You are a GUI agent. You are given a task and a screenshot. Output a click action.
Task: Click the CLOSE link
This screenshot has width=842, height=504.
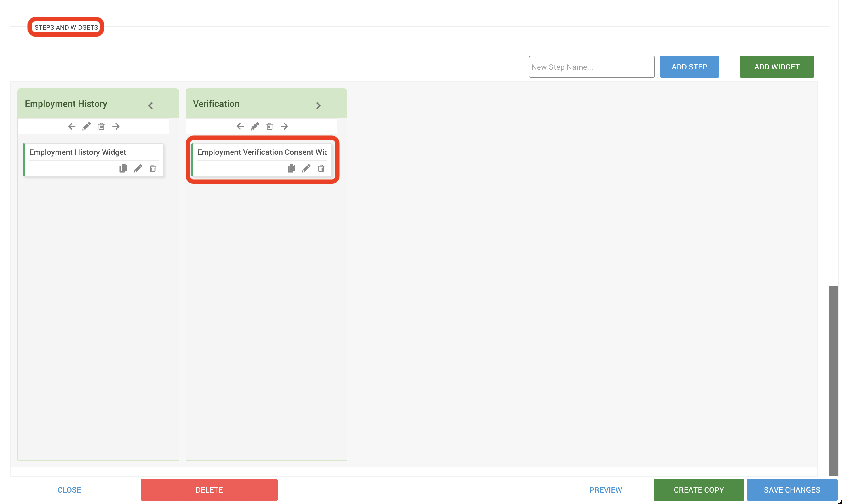(69, 490)
